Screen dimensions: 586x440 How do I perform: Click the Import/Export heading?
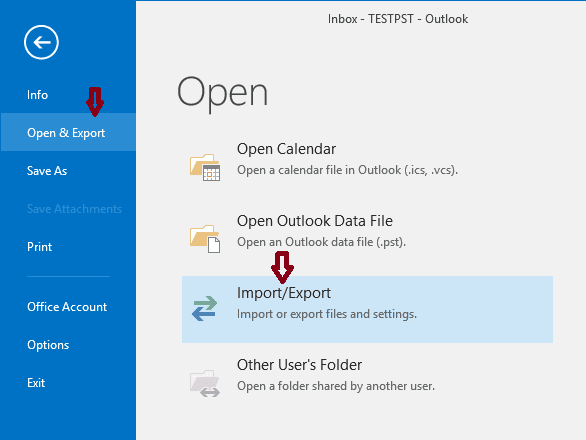[x=284, y=293]
